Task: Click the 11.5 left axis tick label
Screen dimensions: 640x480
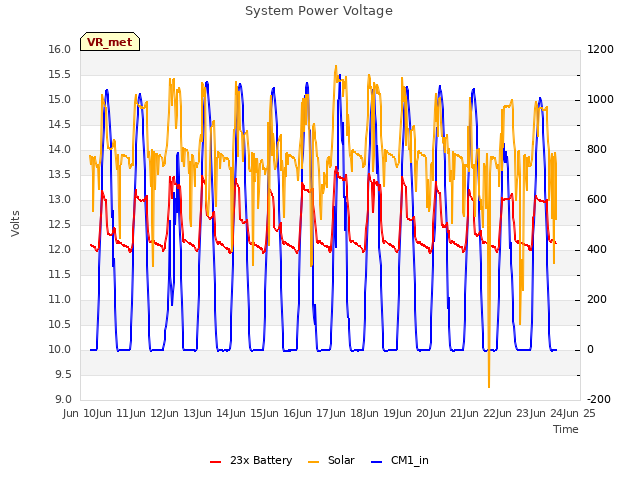Action: point(60,274)
